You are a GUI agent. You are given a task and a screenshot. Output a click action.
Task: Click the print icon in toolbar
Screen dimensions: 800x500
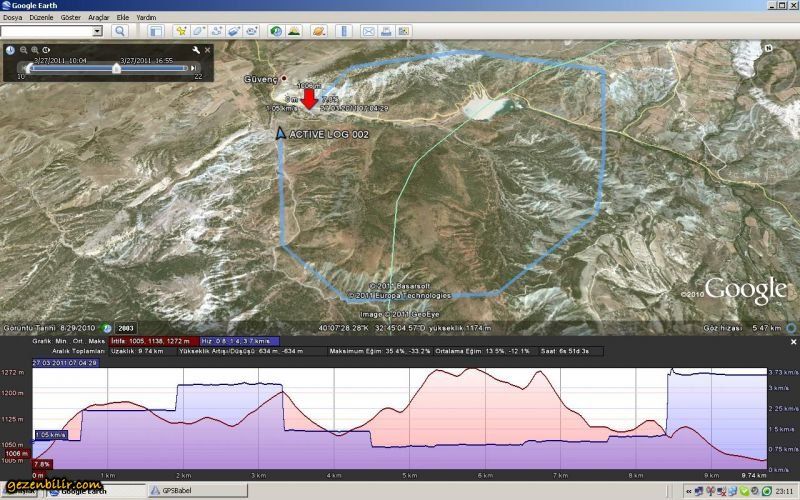pos(386,31)
